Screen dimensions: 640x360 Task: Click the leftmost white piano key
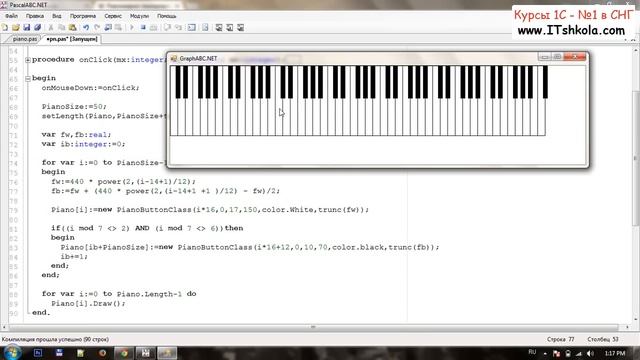174,118
